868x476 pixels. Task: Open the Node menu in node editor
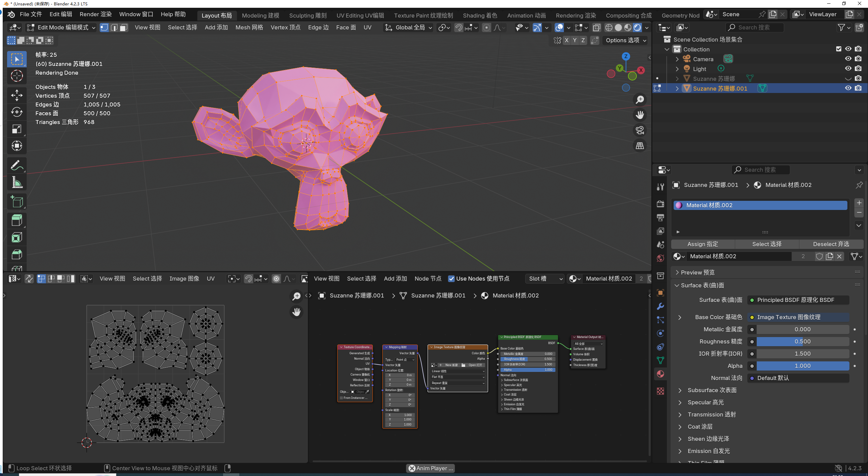tap(428, 279)
